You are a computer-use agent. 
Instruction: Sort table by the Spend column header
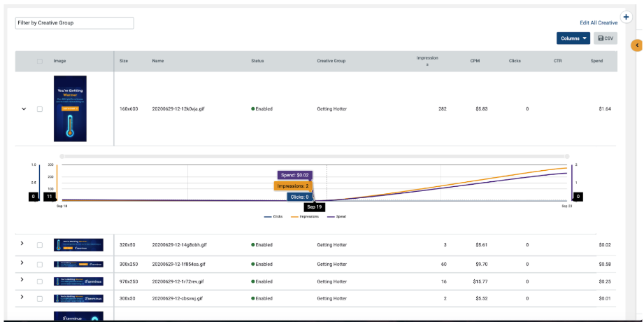tap(596, 61)
